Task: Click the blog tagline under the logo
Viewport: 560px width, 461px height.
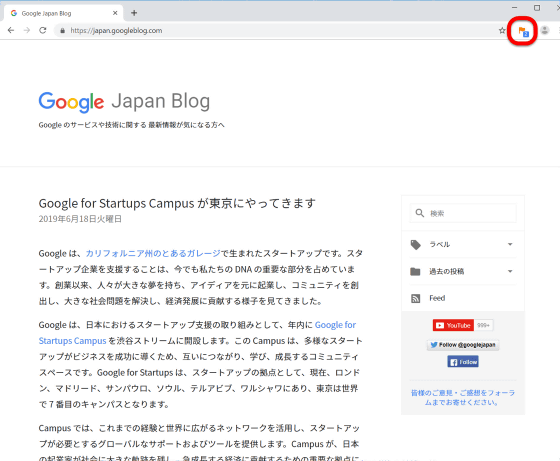Action: coord(131,125)
